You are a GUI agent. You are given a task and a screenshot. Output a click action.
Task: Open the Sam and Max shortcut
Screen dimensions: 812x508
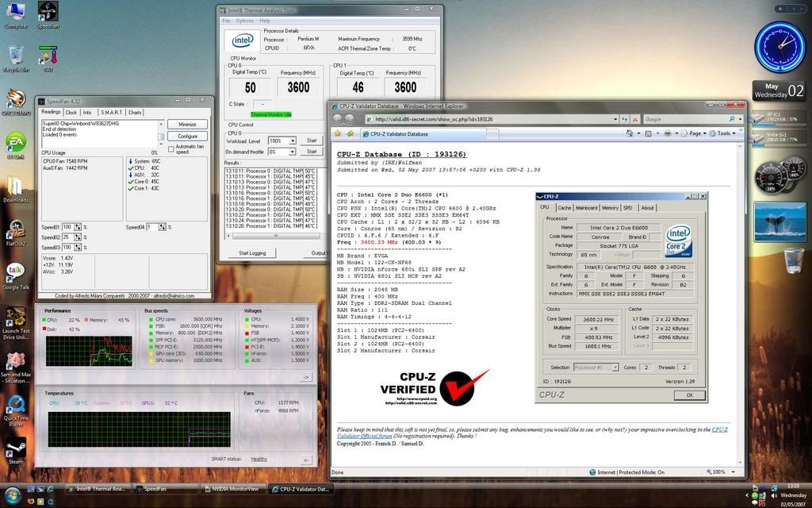coord(16,367)
